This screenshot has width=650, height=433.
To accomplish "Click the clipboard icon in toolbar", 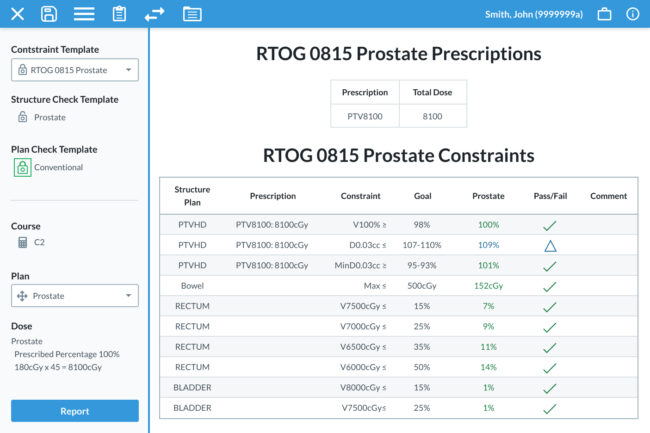I will (x=119, y=14).
